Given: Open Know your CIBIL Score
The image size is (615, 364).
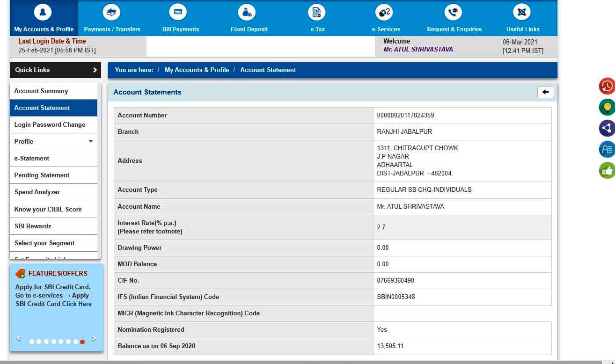Looking at the screenshot, I should click(x=53, y=209).
